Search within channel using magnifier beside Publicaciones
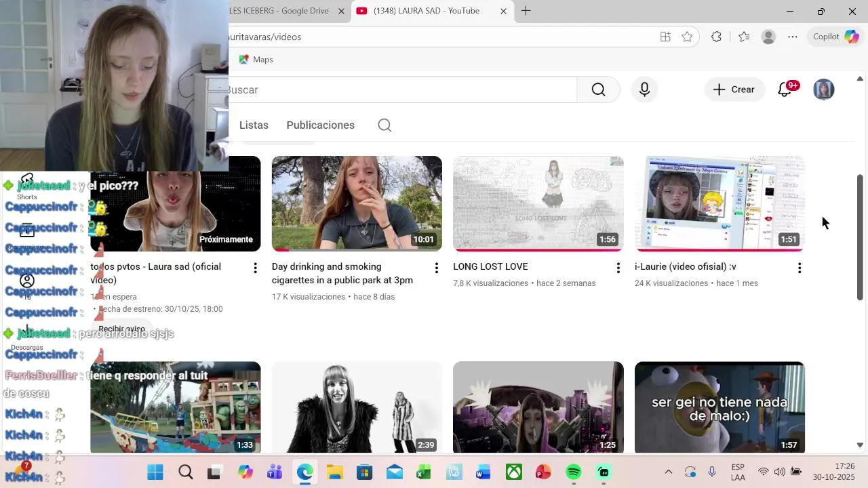Screen dimensions: 868x488 384,125
